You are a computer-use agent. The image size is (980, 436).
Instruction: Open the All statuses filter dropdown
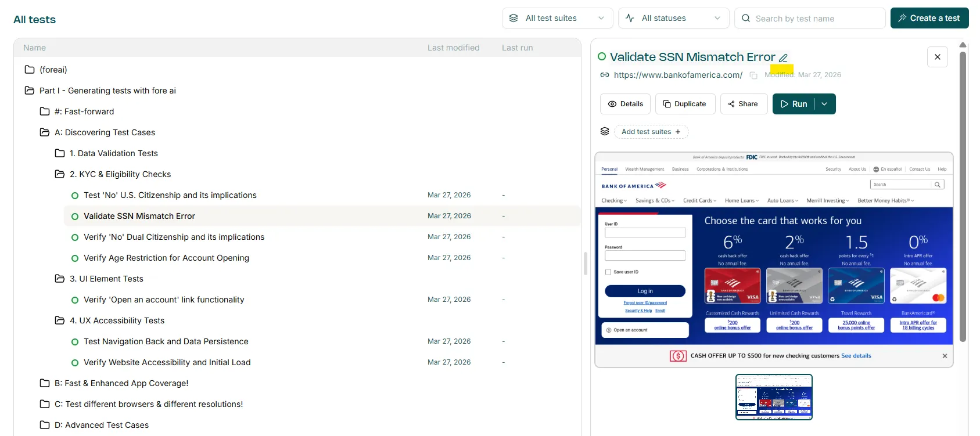coord(674,18)
